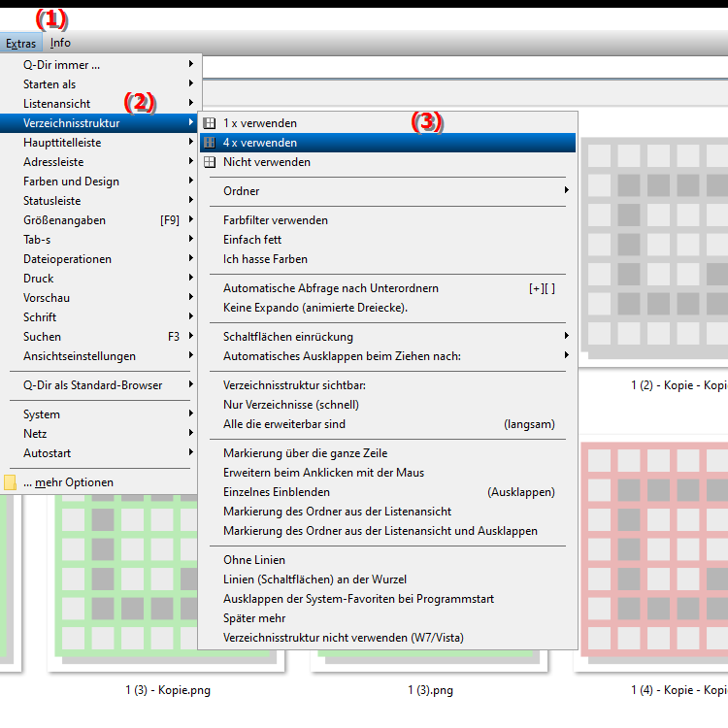The height and width of the screenshot is (728, 728).
Task: Click the grid icon beside 4 x verwenden
Action: tap(210, 143)
